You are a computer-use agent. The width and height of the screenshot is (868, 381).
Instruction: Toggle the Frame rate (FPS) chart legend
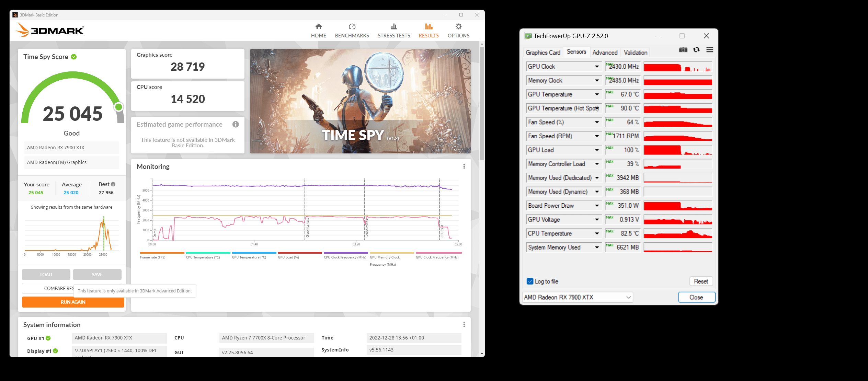click(162, 255)
